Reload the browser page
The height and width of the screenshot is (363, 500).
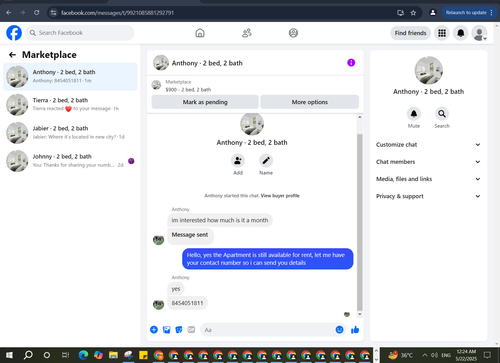[x=37, y=13]
